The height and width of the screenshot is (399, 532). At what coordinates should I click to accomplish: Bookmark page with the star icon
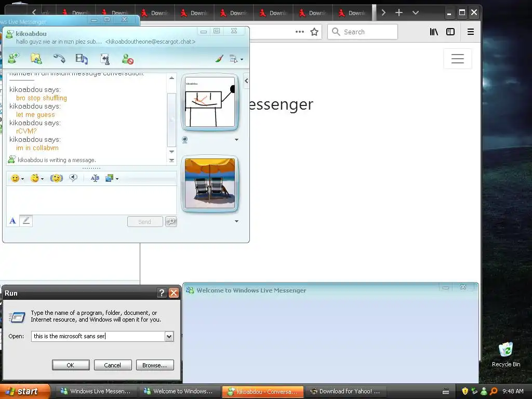pos(314,32)
